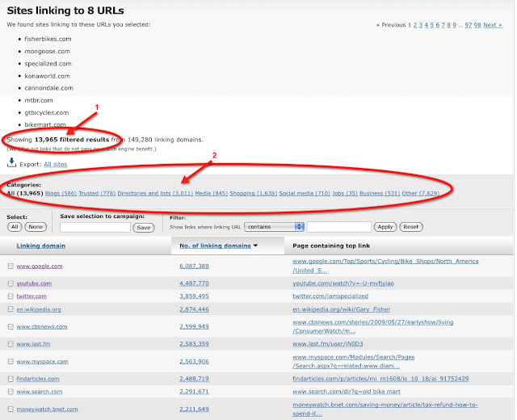Click the 2,583,359 linking domains count

[x=194, y=344]
